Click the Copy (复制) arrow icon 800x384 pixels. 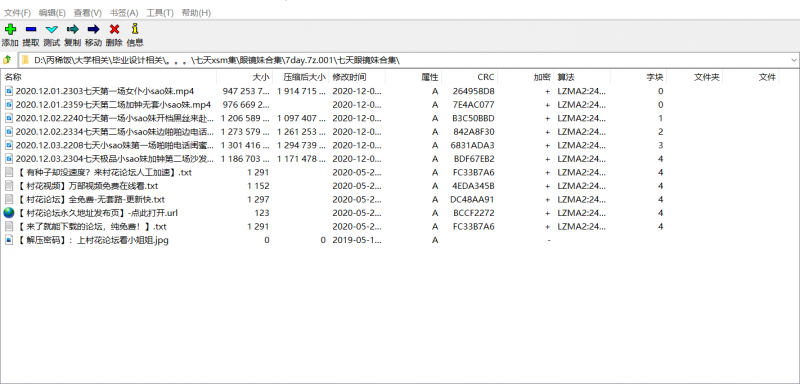(x=72, y=30)
